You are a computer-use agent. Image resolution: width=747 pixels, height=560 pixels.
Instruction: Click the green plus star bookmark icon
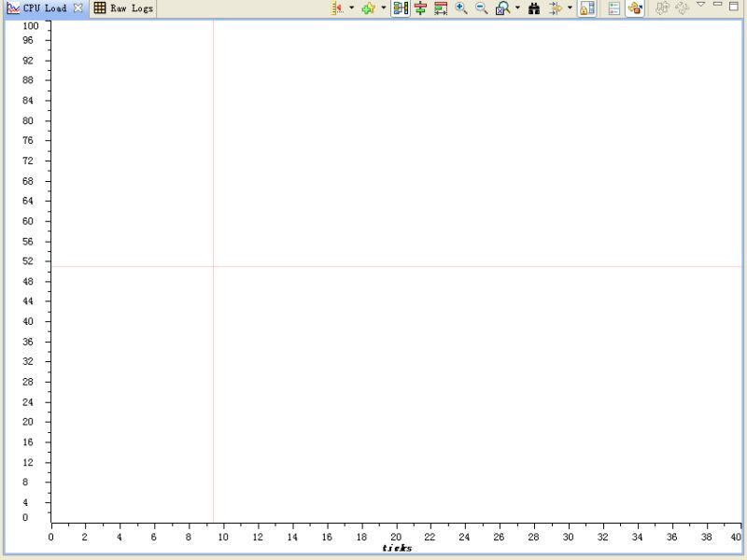tap(368, 8)
